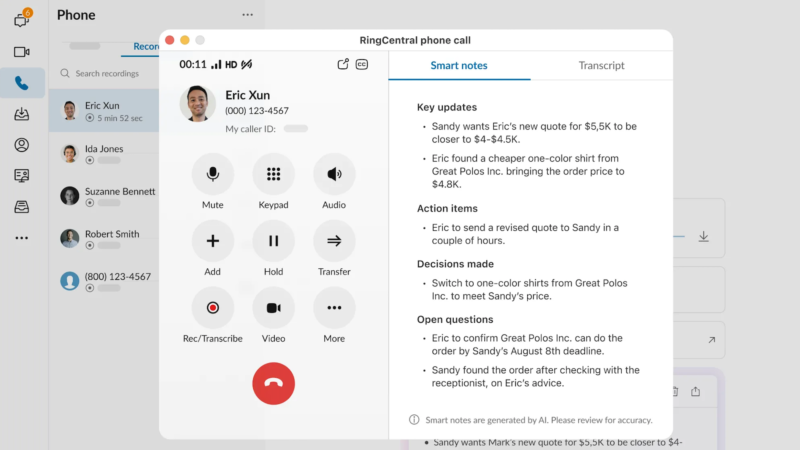Click the info icon beside Smart notes disclaimer
This screenshot has height=450, width=800.
[414, 419]
